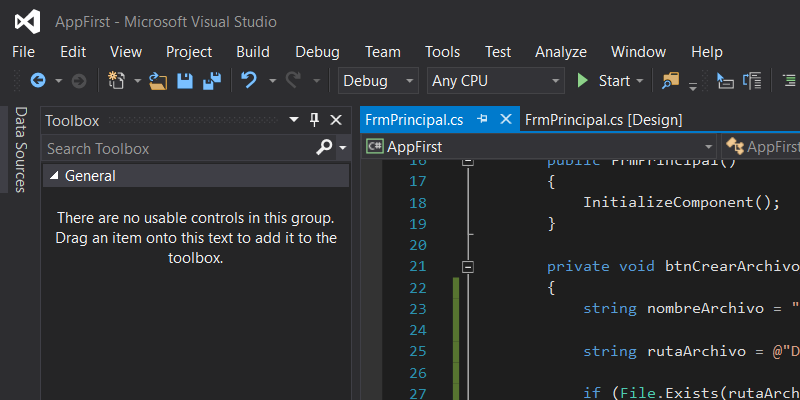Open the Any CPU platform dropdown
800x400 pixels.
pos(495,81)
